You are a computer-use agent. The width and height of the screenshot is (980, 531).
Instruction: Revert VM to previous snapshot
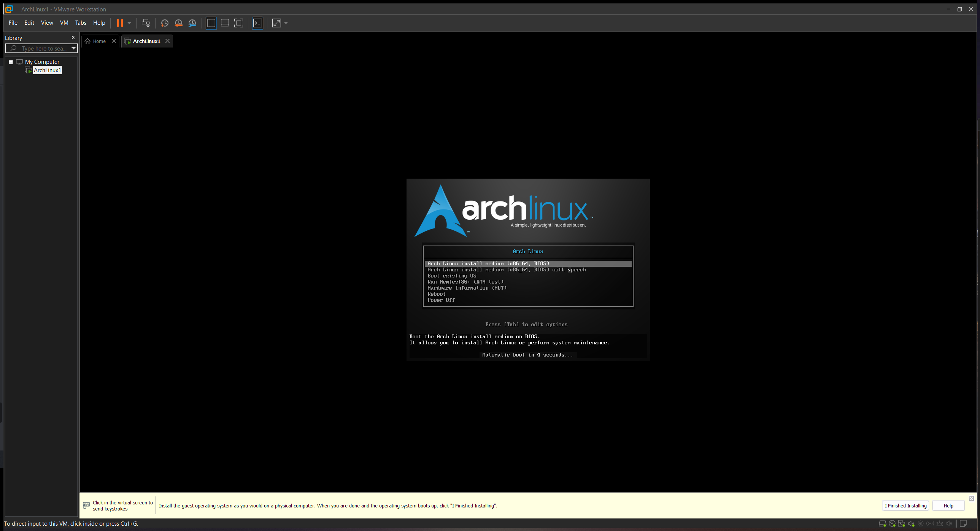[x=178, y=23]
